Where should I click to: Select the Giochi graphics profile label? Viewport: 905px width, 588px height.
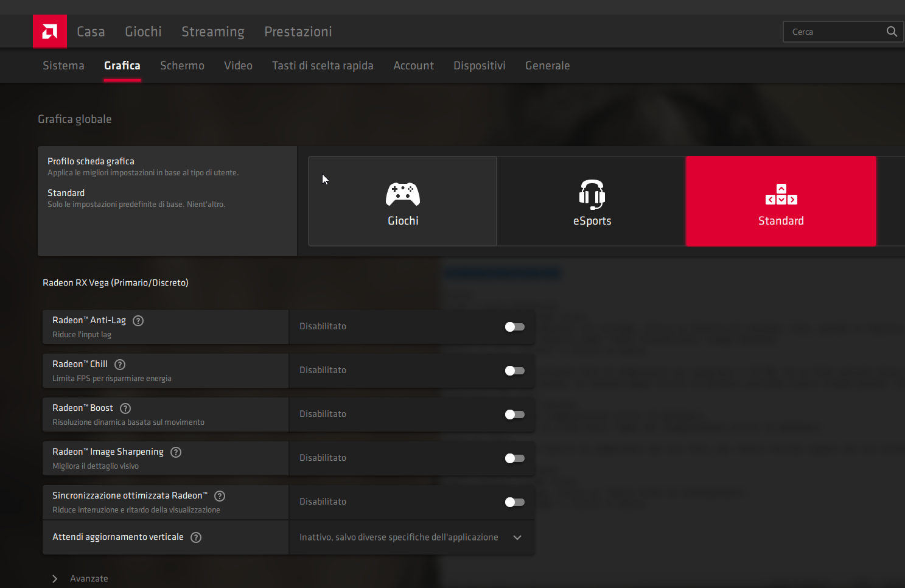403,221
